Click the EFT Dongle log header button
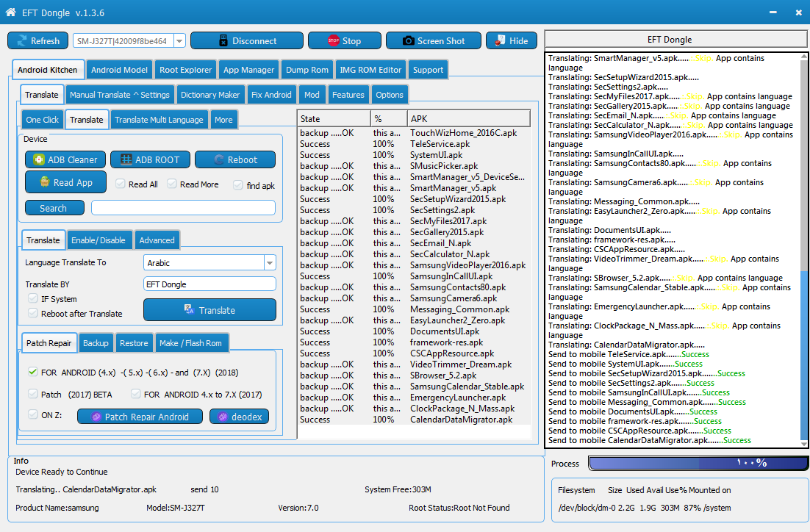The height and width of the screenshot is (532, 810). pos(676,39)
